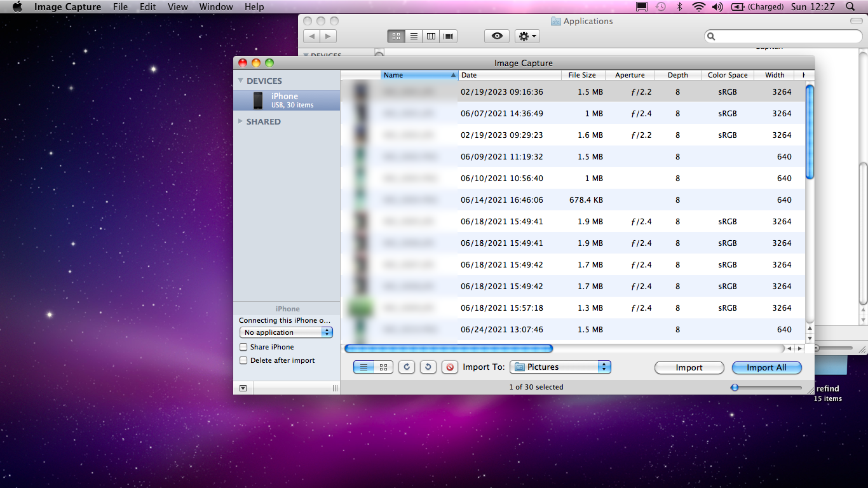Sort by the Color Space column header

[728, 75]
